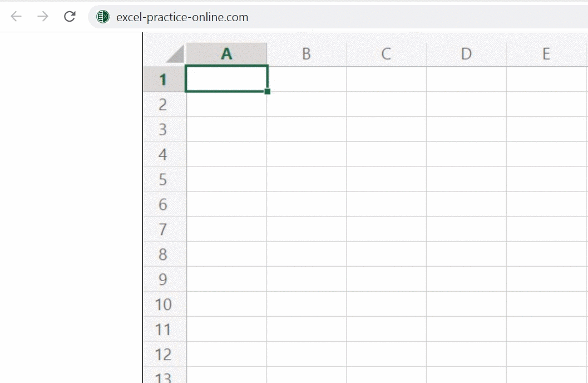Select row 5 header
The height and width of the screenshot is (383, 588).
(x=164, y=179)
